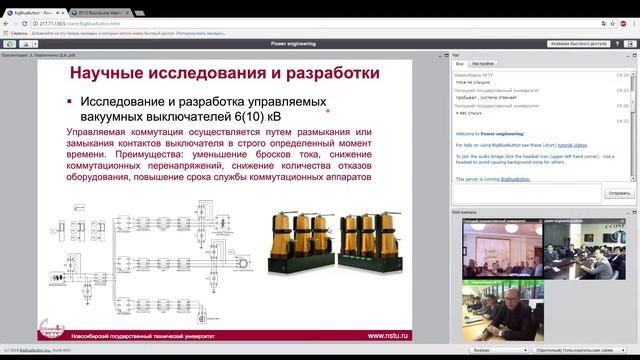Viewport: 640px width, 360px height.
Task: Click the green headset audio button
Action: point(9,44)
